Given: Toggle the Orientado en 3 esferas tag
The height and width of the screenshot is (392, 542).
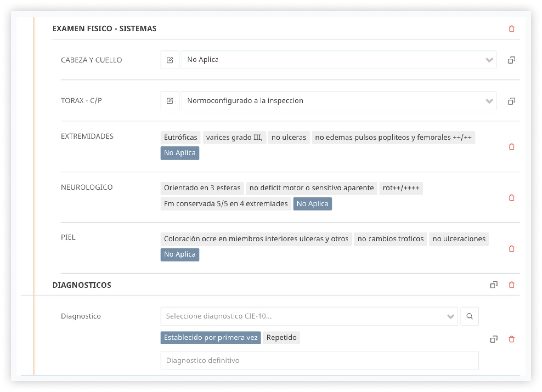Looking at the screenshot, I should pos(202,188).
